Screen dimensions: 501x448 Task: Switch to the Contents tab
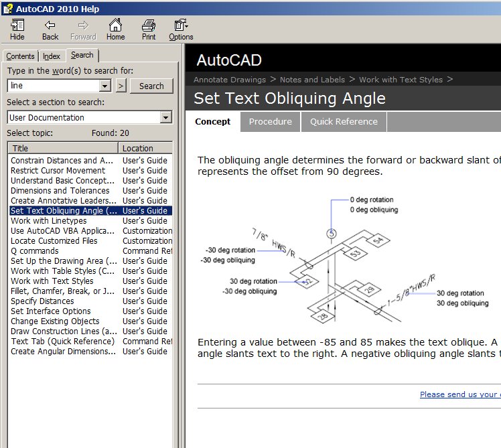coord(20,56)
